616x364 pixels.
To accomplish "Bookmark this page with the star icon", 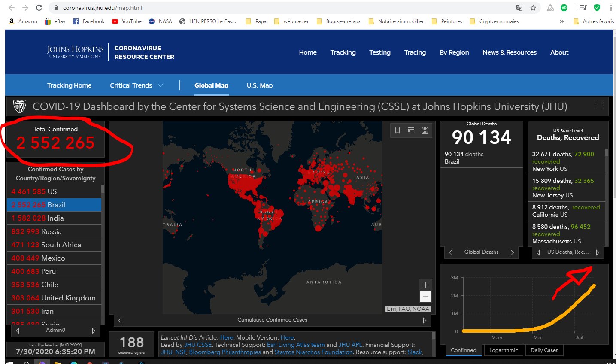I will tap(533, 8).
